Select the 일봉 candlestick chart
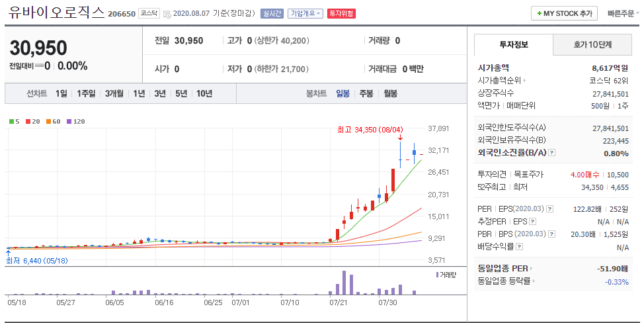This screenshot has width=644, height=323. coord(343,94)
